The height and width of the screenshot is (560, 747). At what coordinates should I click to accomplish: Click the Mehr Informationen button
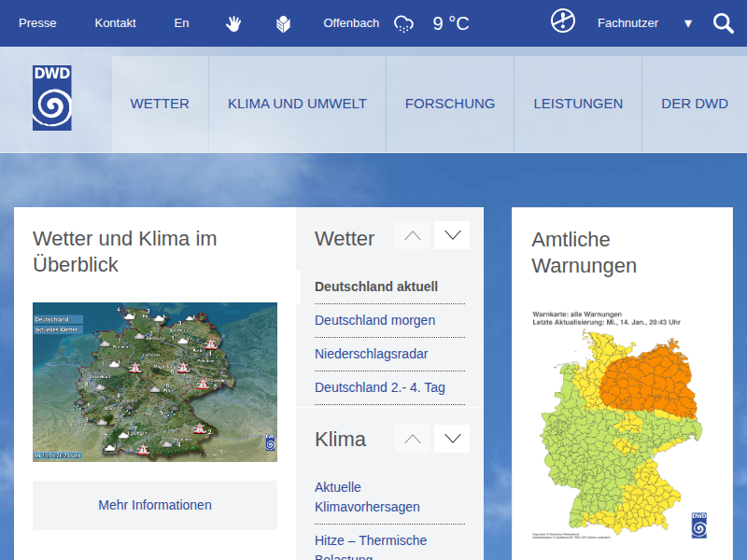[x=155, y=505]
